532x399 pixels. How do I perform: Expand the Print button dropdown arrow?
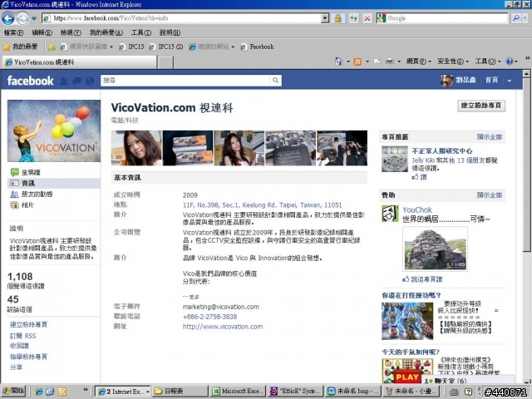pyautogui.click(x=399, y=62)
